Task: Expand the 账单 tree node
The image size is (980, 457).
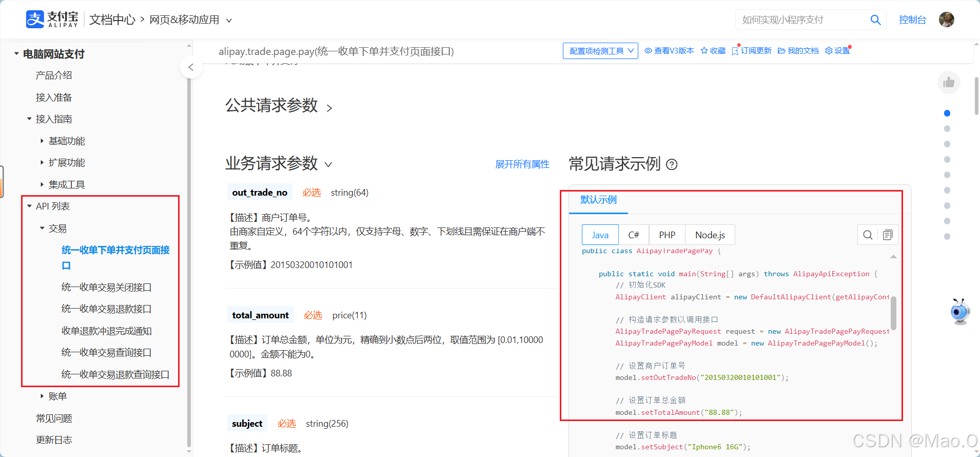Action: pos(42,396)
